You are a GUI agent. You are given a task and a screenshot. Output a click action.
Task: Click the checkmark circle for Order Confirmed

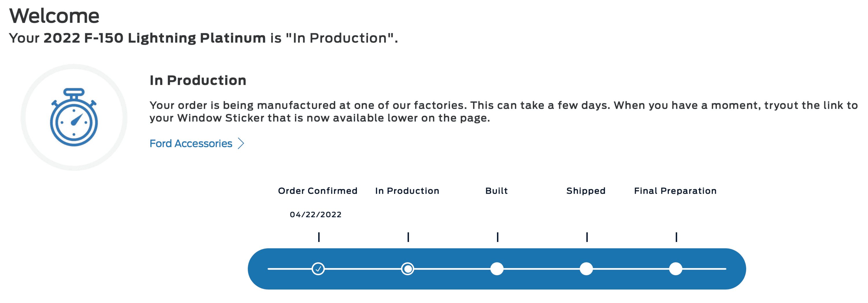coord(318,269)
